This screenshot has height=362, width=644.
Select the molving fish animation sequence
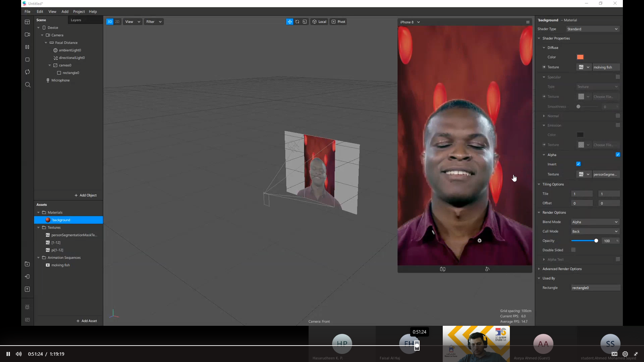coord(61,265)
